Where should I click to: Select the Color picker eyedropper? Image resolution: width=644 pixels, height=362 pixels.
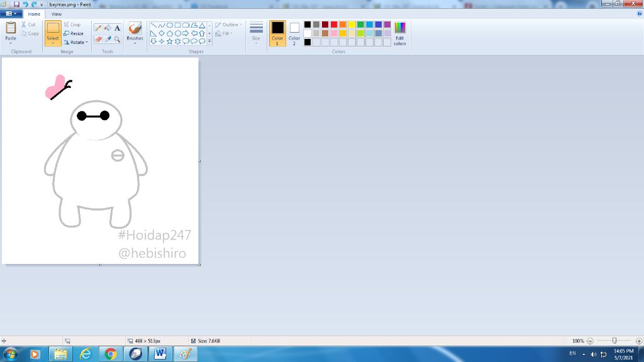[x=108, y=39]
